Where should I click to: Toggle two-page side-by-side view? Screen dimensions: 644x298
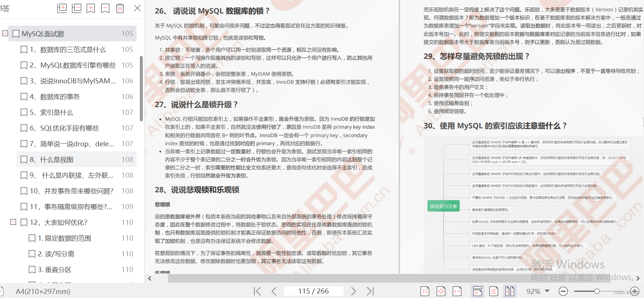coord(510,291)
